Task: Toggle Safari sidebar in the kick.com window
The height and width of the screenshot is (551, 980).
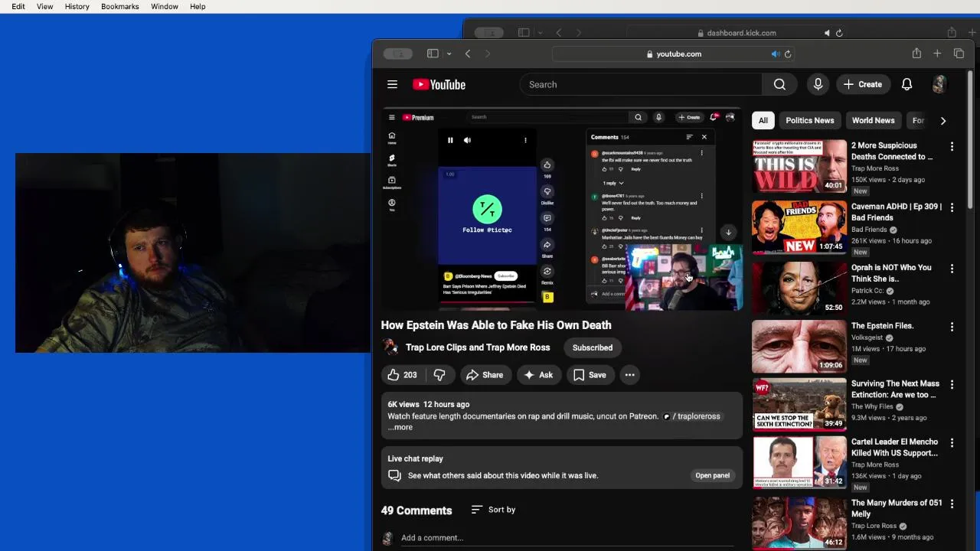Action: 524,33
